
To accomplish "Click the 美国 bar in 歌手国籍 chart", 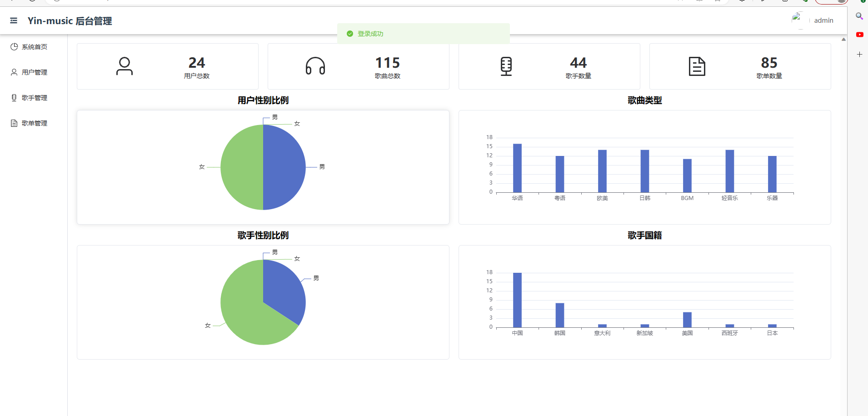I will click(x=687, y=320).
